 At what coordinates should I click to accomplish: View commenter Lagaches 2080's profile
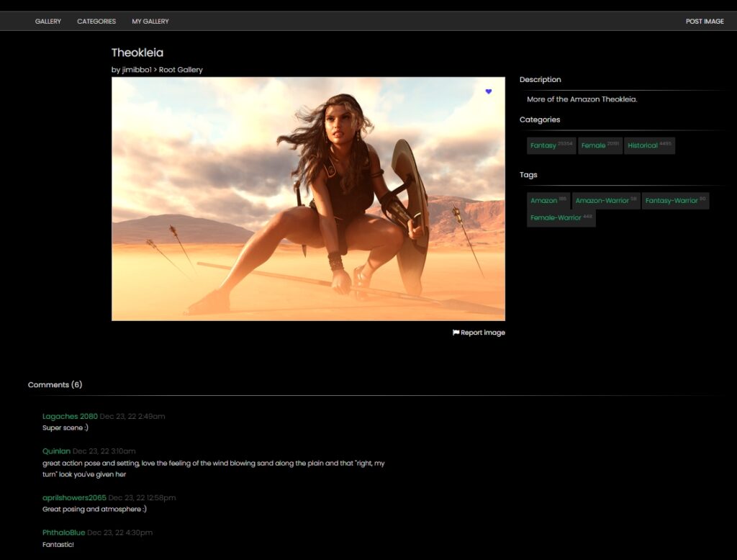tap(70, 416)
